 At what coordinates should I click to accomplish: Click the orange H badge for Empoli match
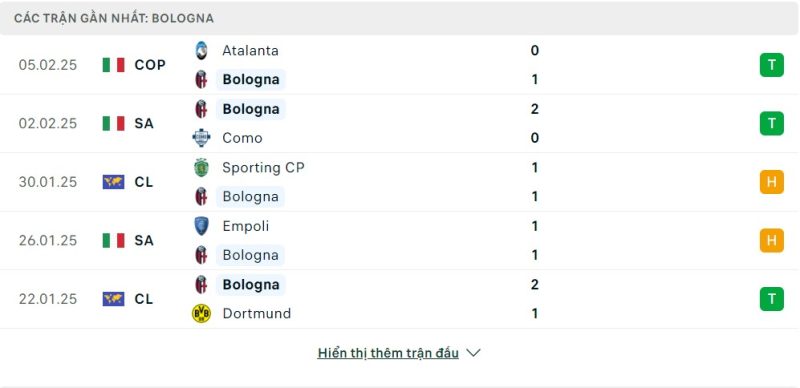tap(771, 240)
